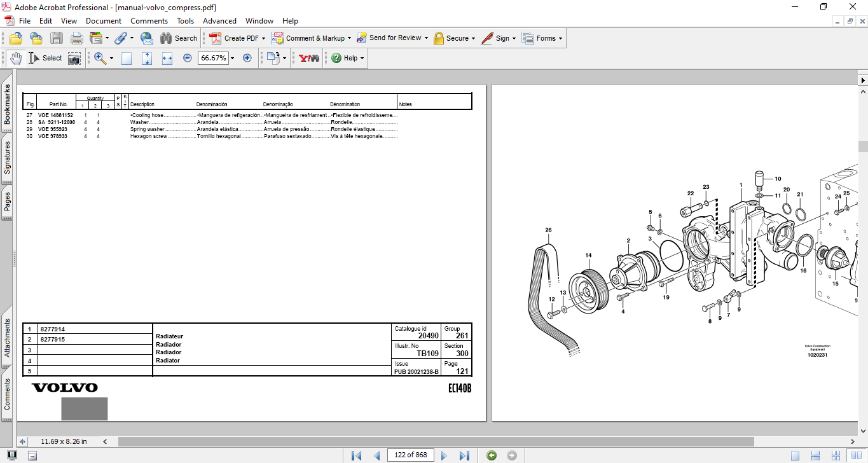This screenshot has width=868, height=463.
Task: Open the Advanced menu
Action: point(219,21)
